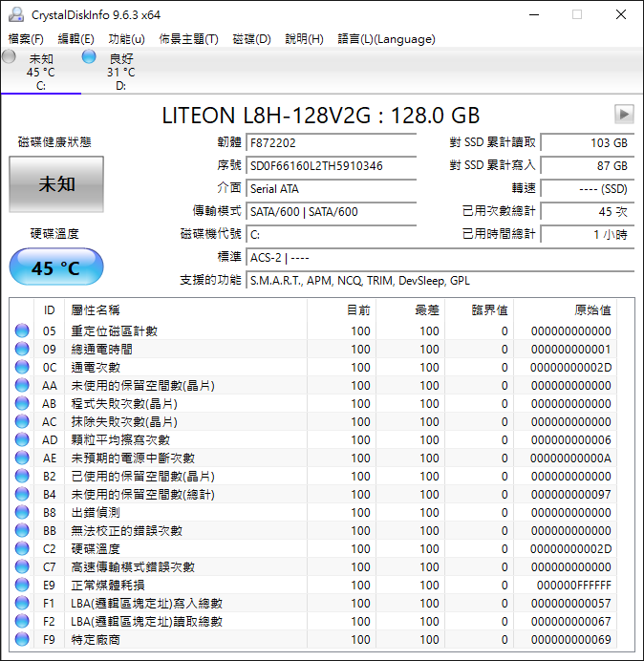The width and height of the screenshot is (644, 661).
Task: Click status icon for AC 抹除失敗次數(晶片)
Action: click(22, 421)
